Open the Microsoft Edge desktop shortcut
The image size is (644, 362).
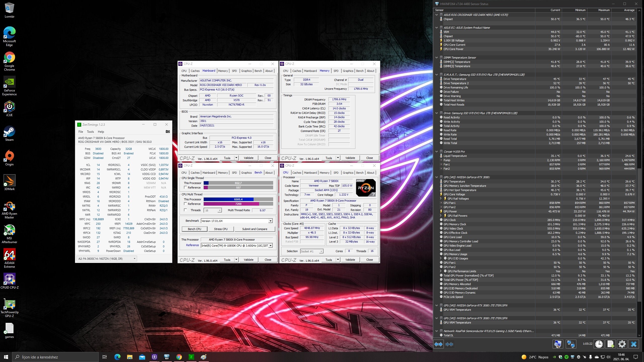pos(9,36)
